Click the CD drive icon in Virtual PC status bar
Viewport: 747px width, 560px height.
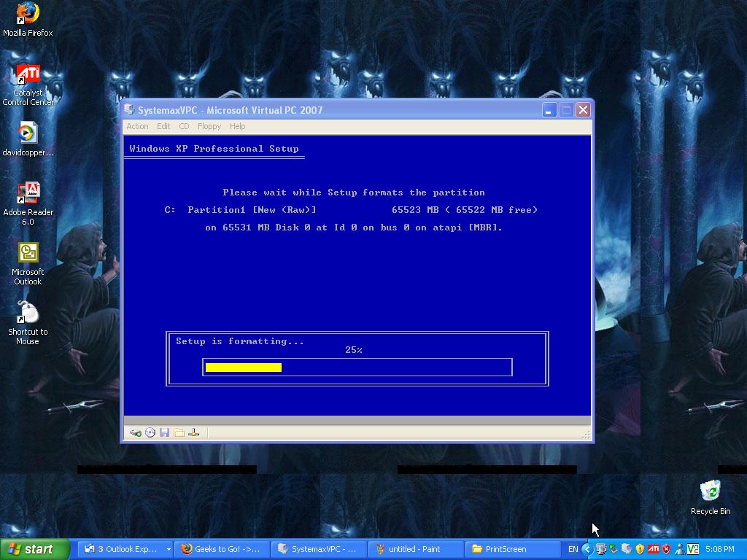click(x=150, y=432)
